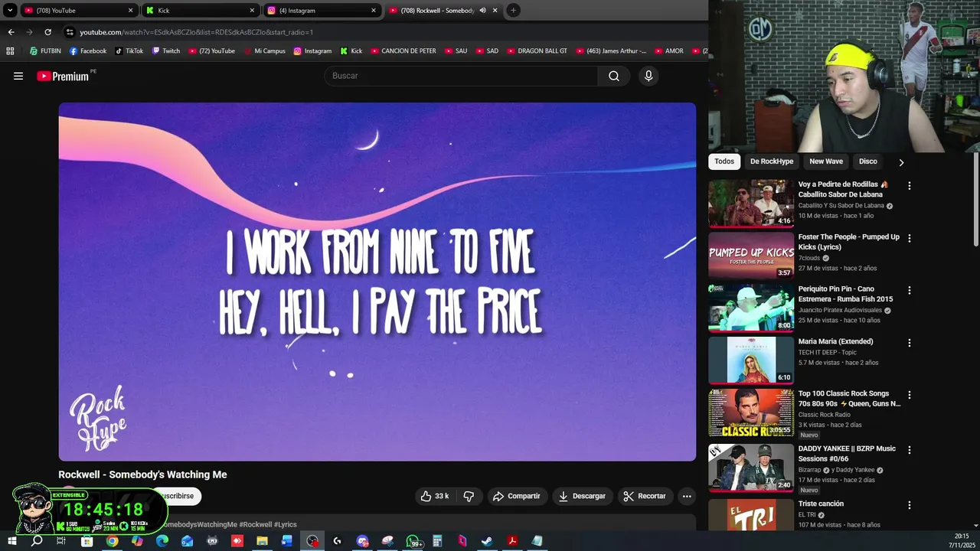
Task: Start voice search with the microphone
Action: 648,76
